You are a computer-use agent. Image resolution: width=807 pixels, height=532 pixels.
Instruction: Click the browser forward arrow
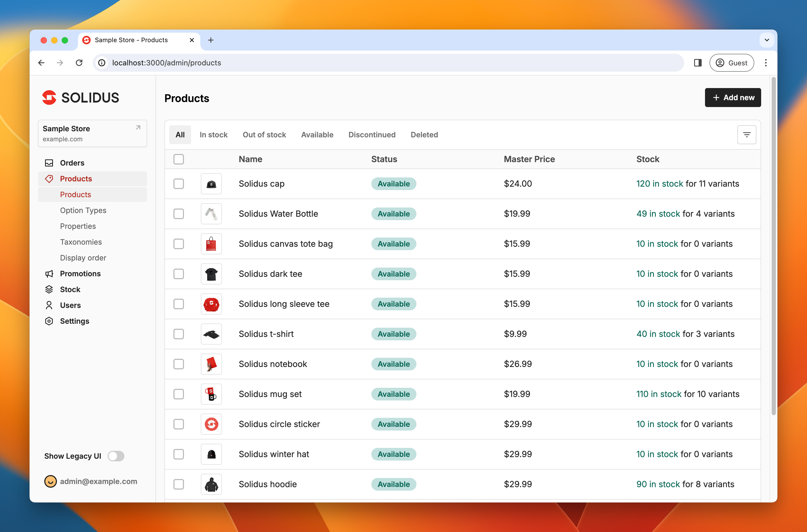(60, 63)
